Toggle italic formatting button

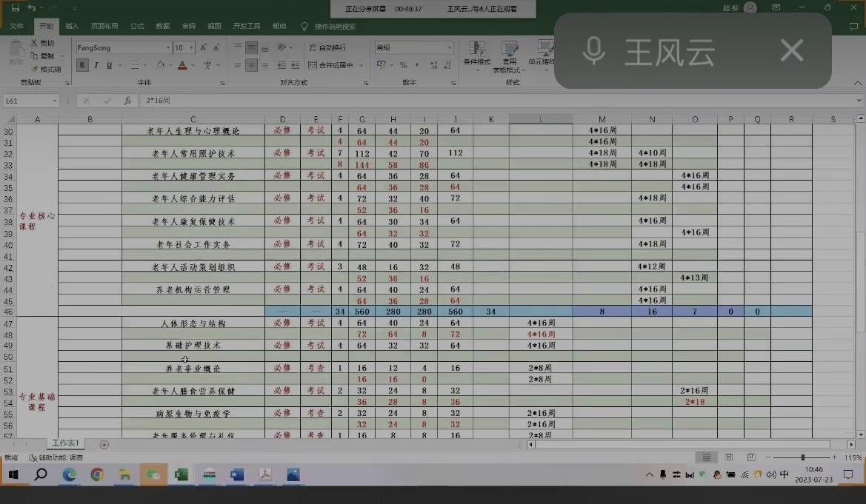coord(96,65)
